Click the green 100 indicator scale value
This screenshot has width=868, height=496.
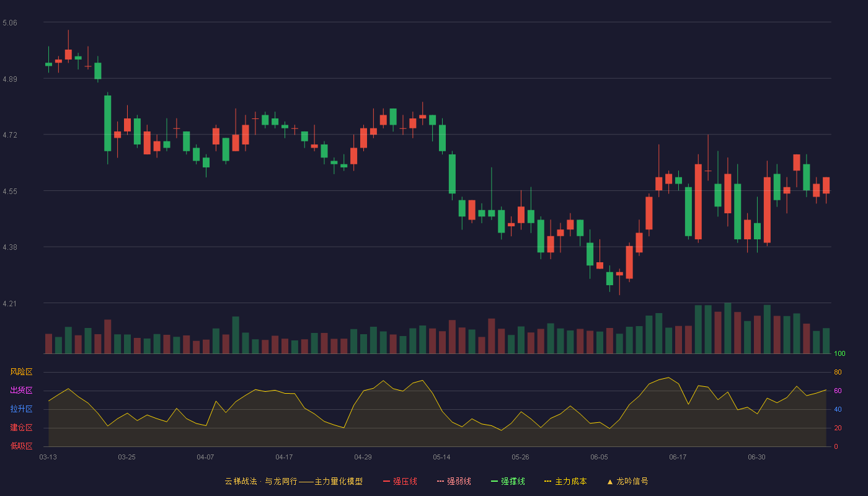[839, 354]
